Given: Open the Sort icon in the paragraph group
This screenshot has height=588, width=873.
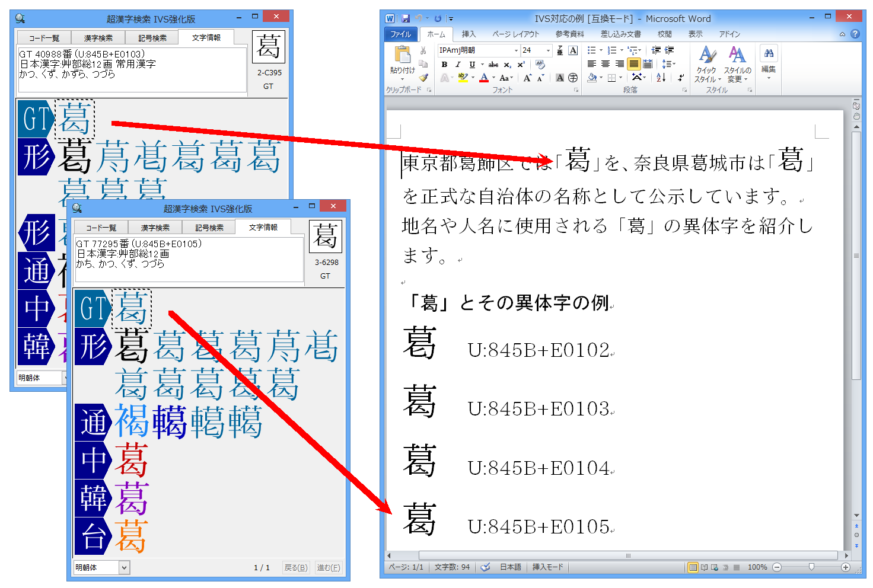Looking at the screenshot, I should (x=661, y=78).
